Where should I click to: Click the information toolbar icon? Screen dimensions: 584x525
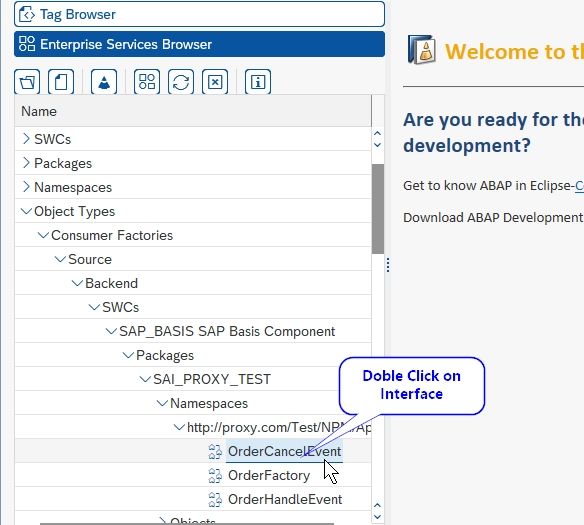(258, 82)
